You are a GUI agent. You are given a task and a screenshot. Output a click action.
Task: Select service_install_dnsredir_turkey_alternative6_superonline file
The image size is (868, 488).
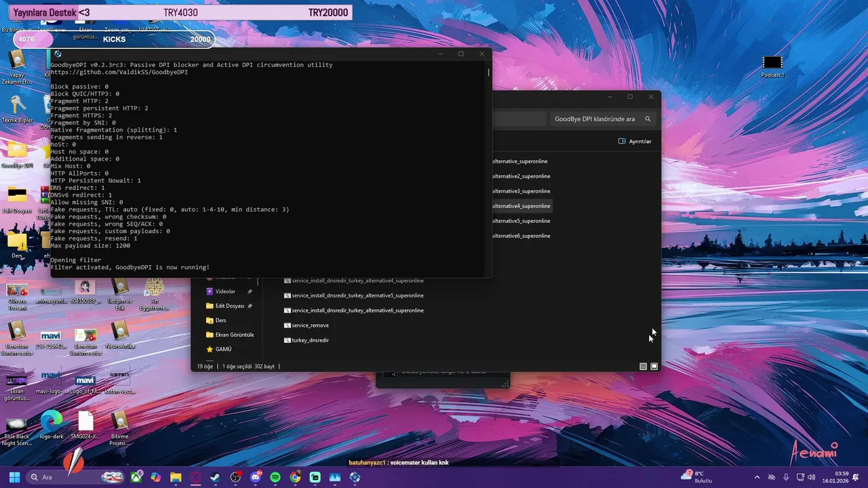[x=354, y=310]
